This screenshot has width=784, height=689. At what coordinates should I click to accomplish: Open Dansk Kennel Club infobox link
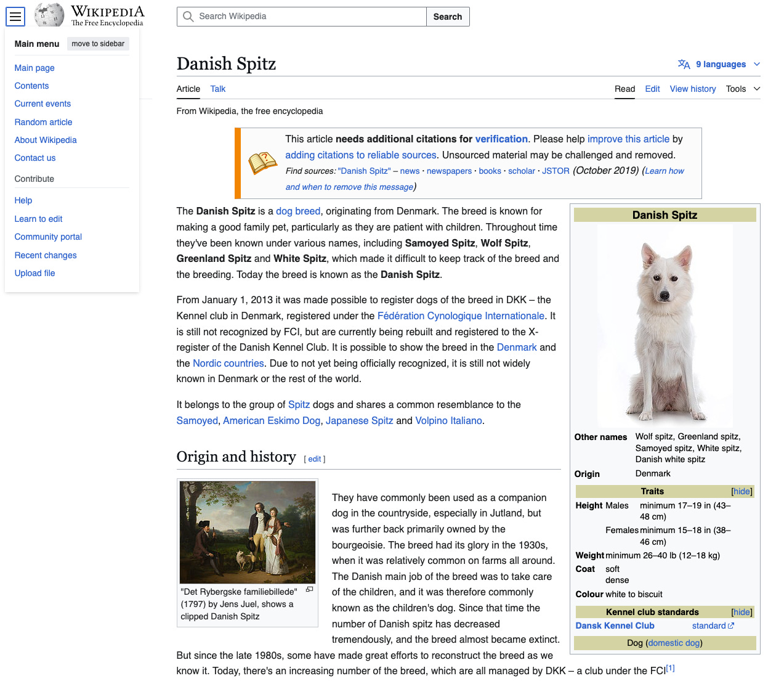point(615,626)
